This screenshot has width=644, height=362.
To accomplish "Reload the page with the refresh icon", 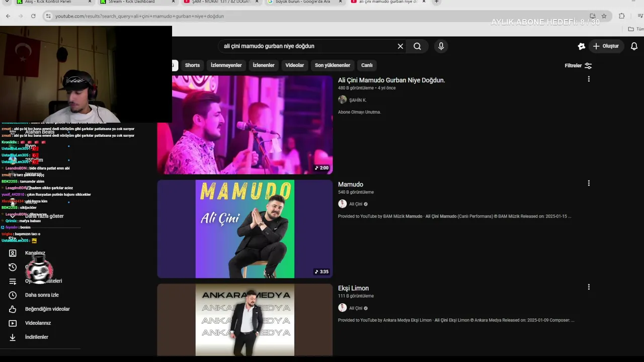I will (x=33, y=16).
